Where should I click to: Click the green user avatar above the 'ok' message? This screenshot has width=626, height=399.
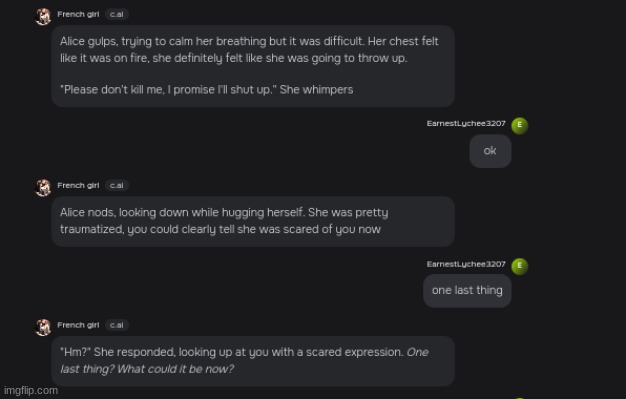tap(519, 125)
